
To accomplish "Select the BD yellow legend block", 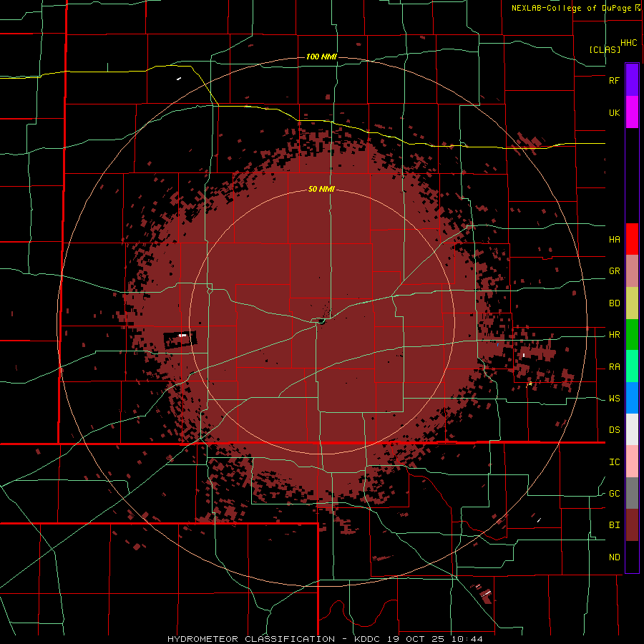I will 632,303.
